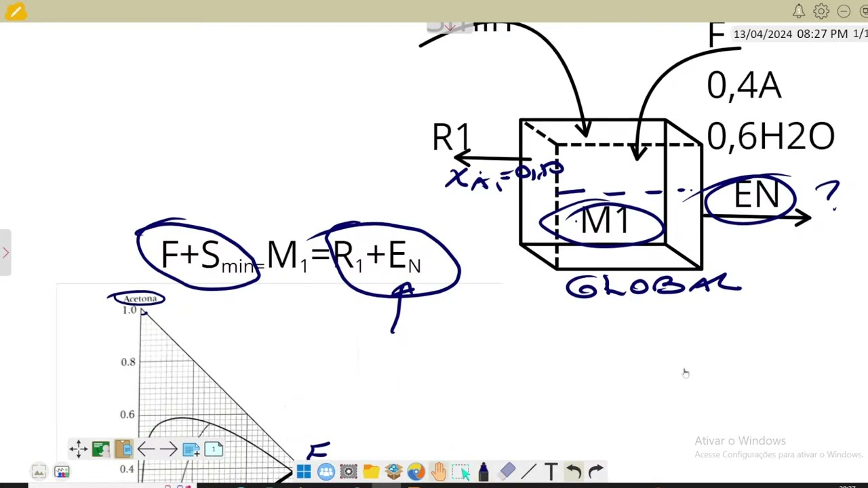Click the green board presenter icon
Screen dimensions: 868x488
(x=100, y=449)
